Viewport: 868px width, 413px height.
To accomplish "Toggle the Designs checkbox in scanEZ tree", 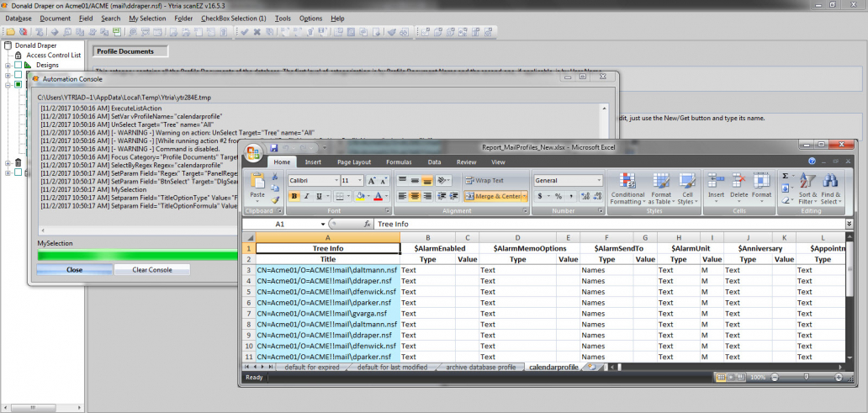I will tap(18, 65).
